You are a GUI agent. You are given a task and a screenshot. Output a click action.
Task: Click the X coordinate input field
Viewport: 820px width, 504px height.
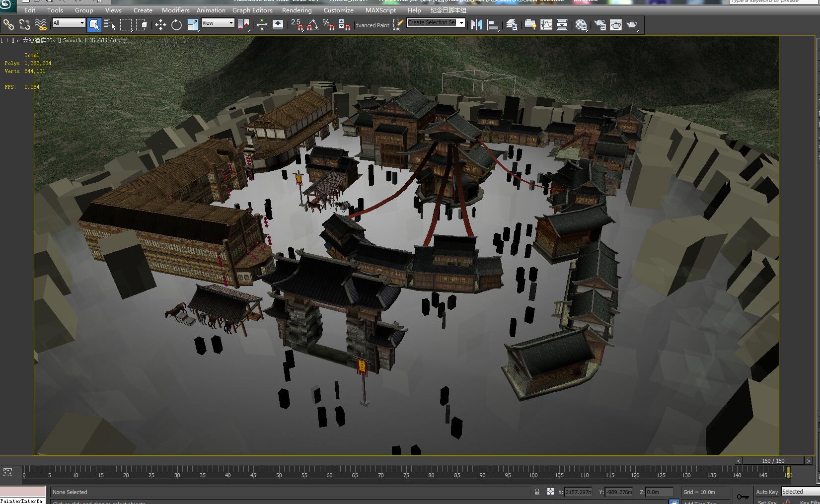pyautogui.click(x=578, y=492)
